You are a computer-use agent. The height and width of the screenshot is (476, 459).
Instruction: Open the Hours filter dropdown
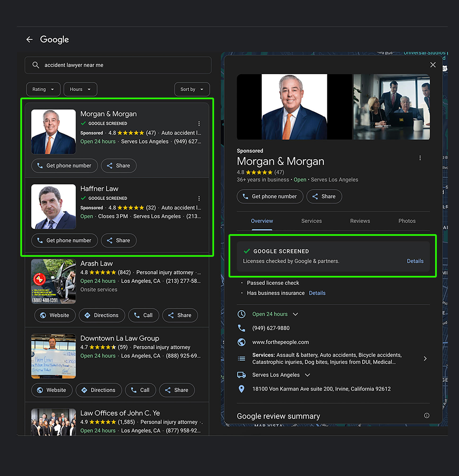coord(80,89)
